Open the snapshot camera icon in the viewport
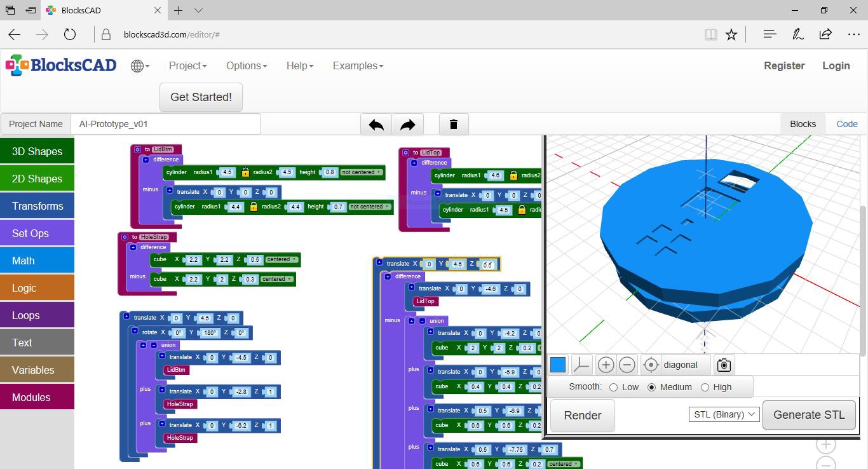 [724, 364]
